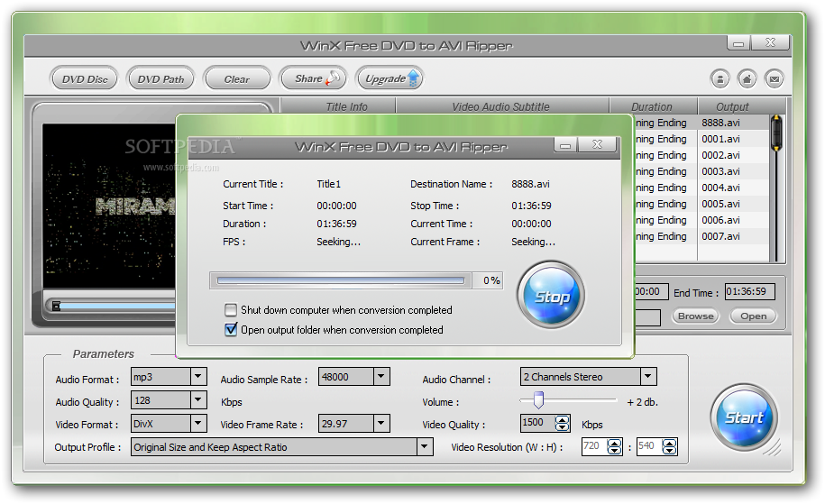Open the Video Format DivX dropdown
This screenshot has width=825, height=504.
click(x=197, y=423)
